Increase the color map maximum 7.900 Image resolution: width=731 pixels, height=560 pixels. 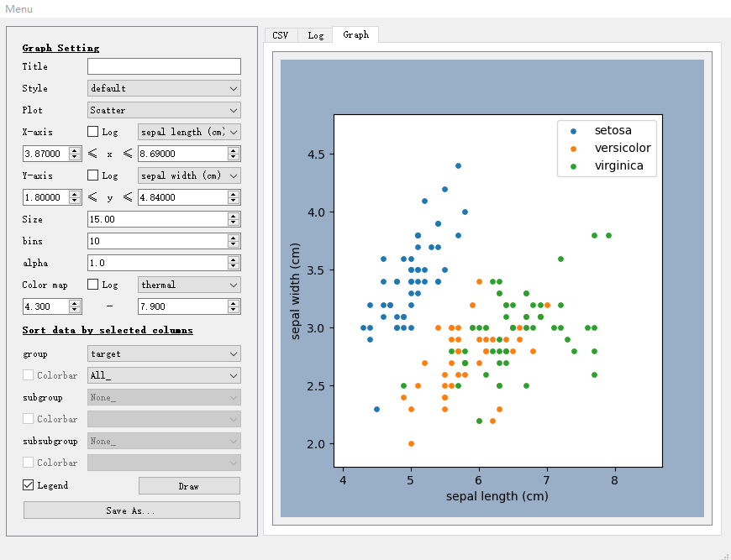234,303
